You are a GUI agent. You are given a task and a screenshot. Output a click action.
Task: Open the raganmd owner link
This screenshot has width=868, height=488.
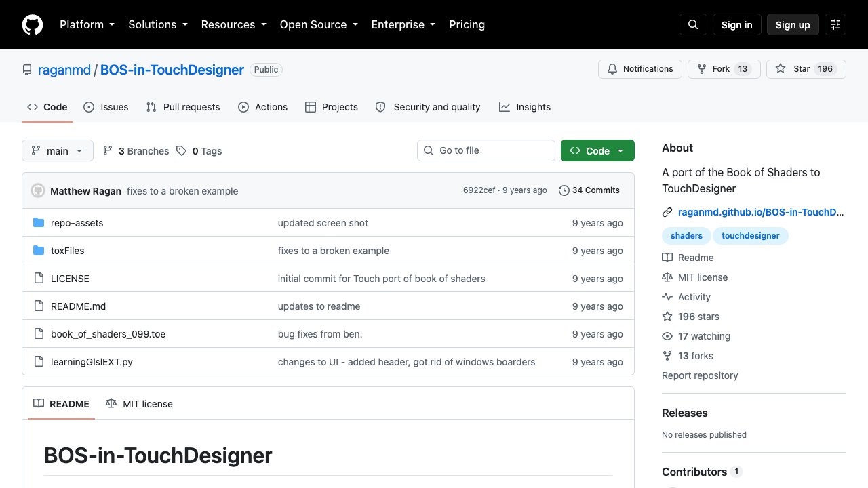[x=64, y=70]
